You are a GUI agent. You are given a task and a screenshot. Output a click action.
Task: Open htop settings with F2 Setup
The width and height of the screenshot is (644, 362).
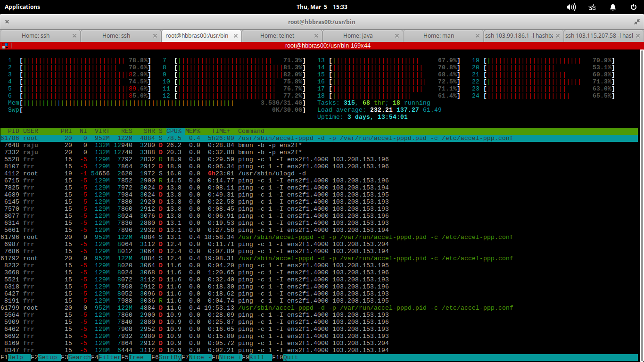[46, 357]
